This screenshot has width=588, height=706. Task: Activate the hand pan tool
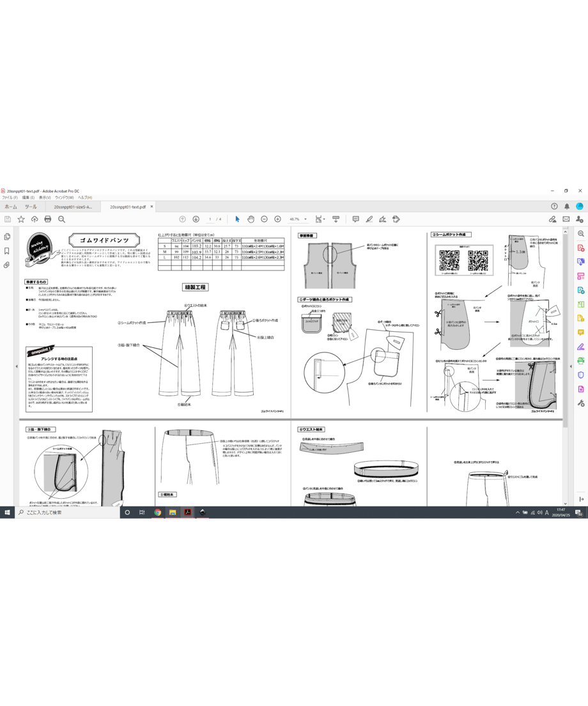[x=251, y=219]
